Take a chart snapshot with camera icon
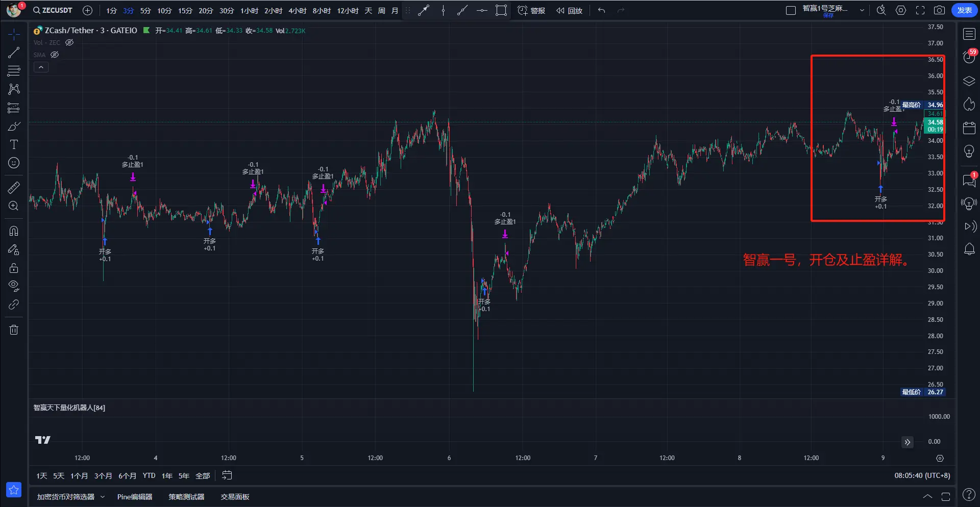 tap(939, 10)
